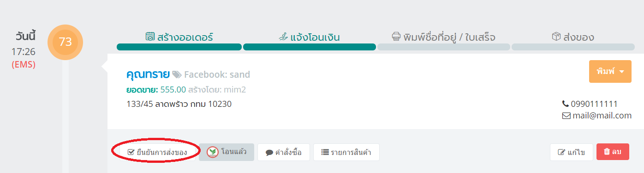Screen dimensions: 644x173
Task: Show รายการสินค้า product list
Action: [x=346, y=152]
